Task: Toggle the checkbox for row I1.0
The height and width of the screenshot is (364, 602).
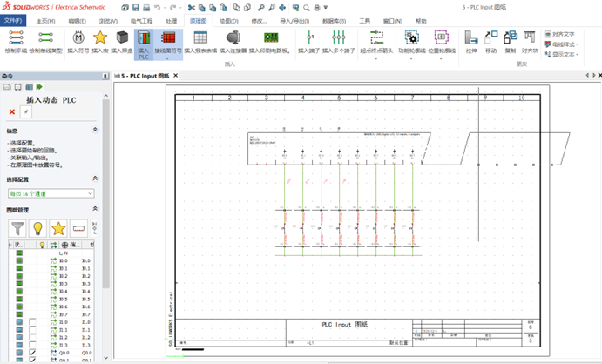Action: 32,322
